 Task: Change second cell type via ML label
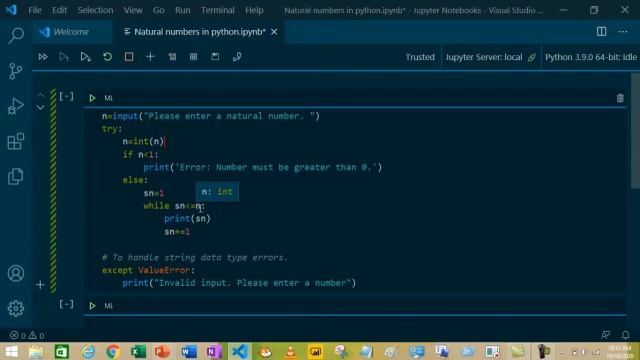[109, 306]
